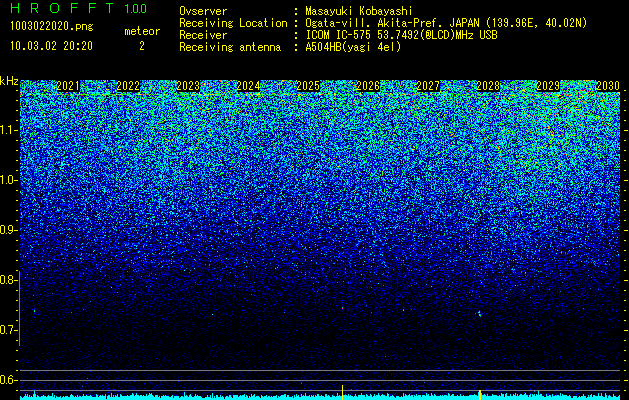Select the file name 1003022020.png

click(52, 26)
